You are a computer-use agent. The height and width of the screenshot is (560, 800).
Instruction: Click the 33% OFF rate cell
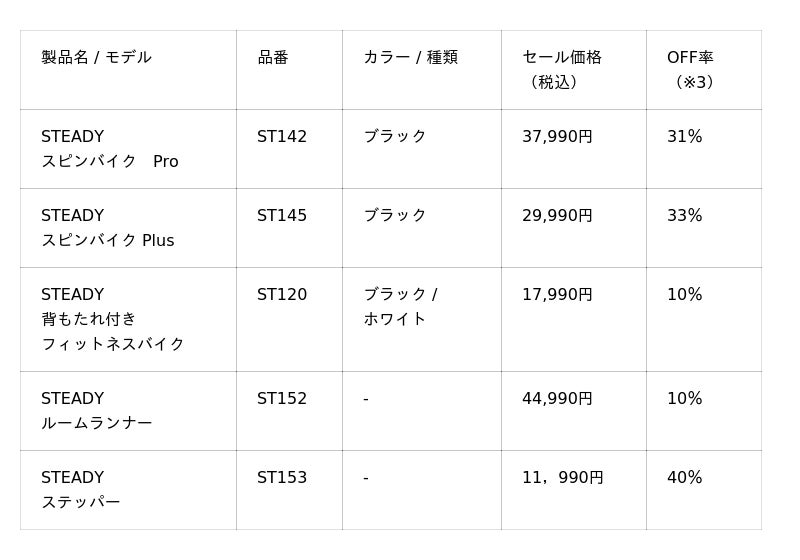[685, 216]
